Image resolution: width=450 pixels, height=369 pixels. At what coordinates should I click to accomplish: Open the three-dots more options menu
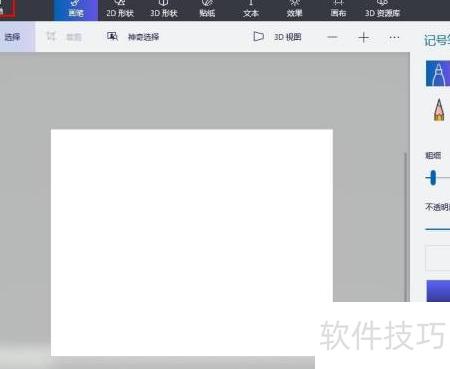point(394,37)
